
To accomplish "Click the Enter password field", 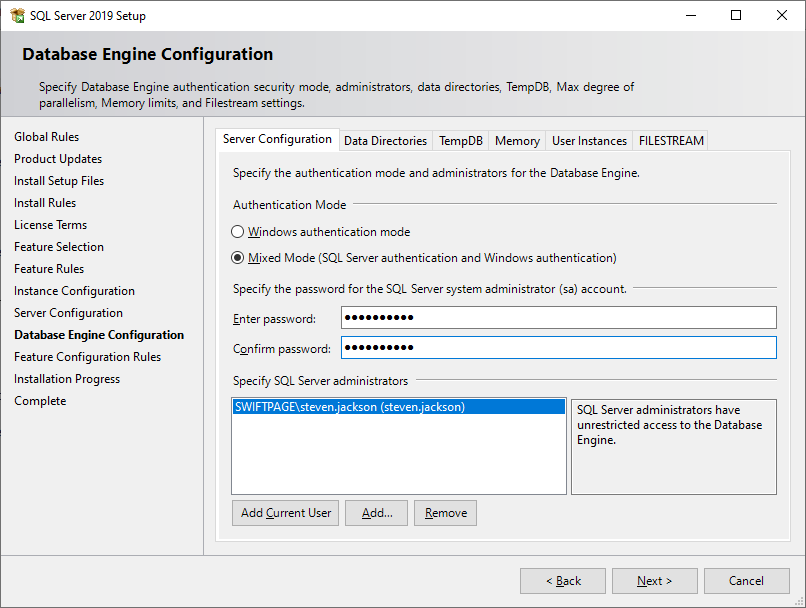I will click(558, 318).
